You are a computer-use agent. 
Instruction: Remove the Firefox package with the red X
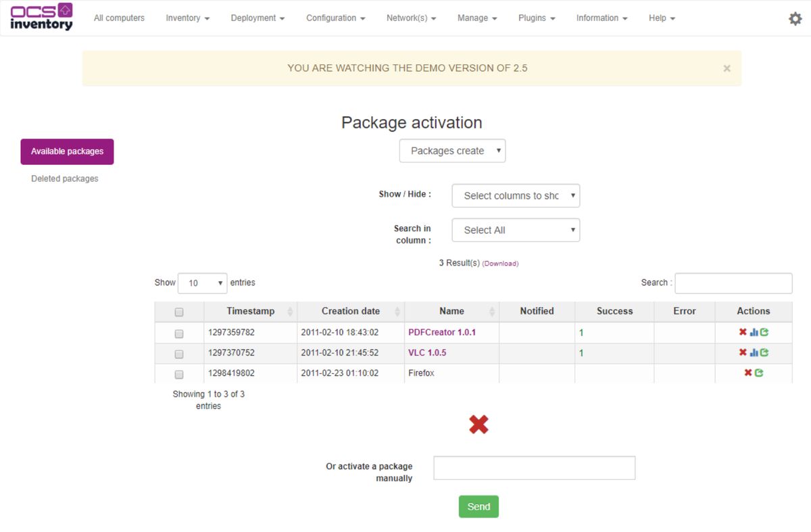748,372
